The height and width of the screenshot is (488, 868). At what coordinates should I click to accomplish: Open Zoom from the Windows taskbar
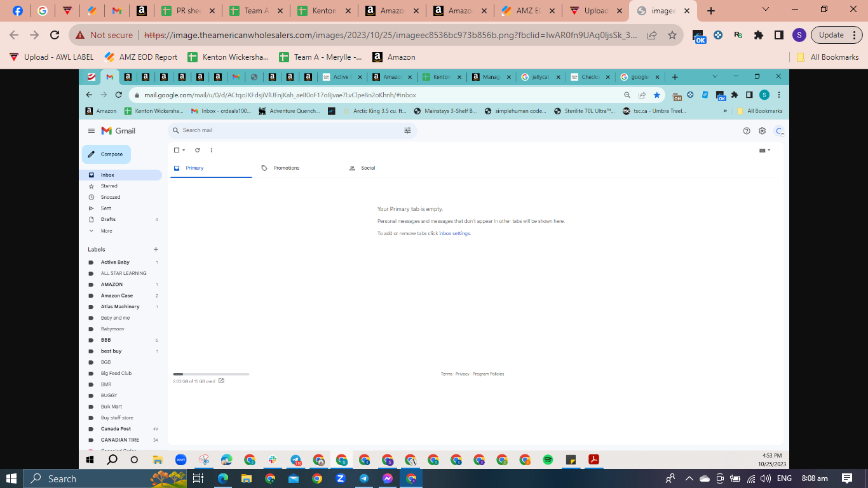341,478
